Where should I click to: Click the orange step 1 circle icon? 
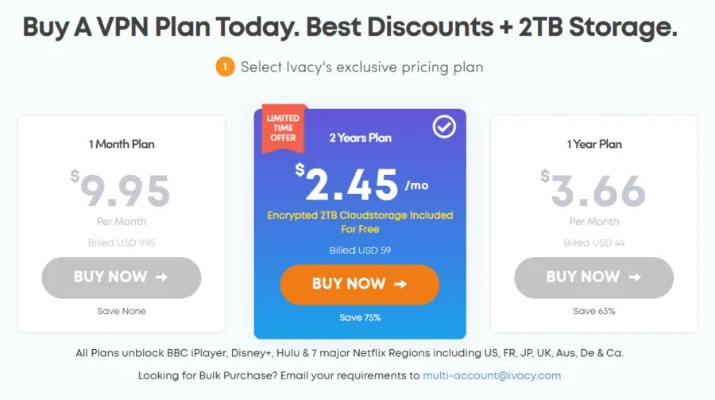tap(224, 68)
